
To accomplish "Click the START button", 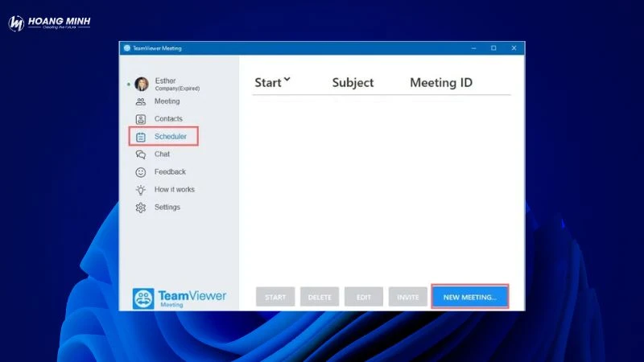I will pos(275,297).
